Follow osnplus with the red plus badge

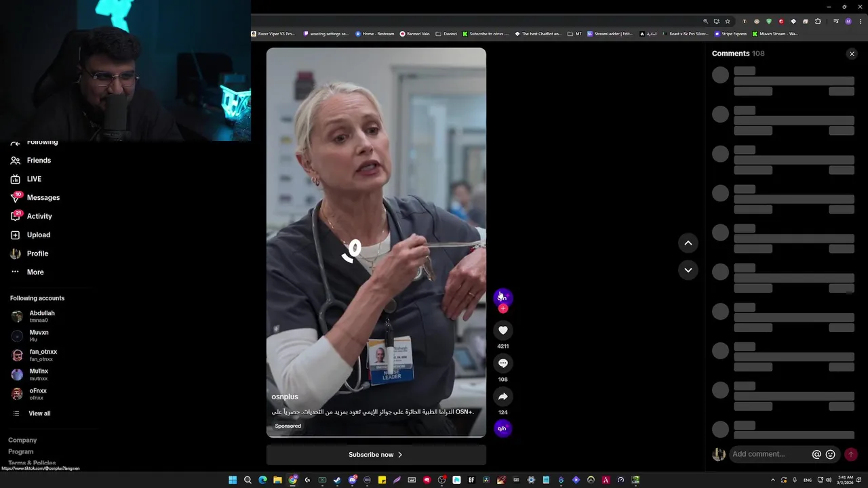click(x=502, y=308)
